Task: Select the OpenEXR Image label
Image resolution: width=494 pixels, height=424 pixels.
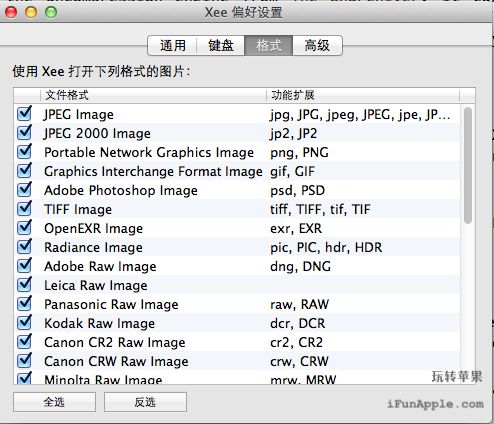Action: click(93, 229)
